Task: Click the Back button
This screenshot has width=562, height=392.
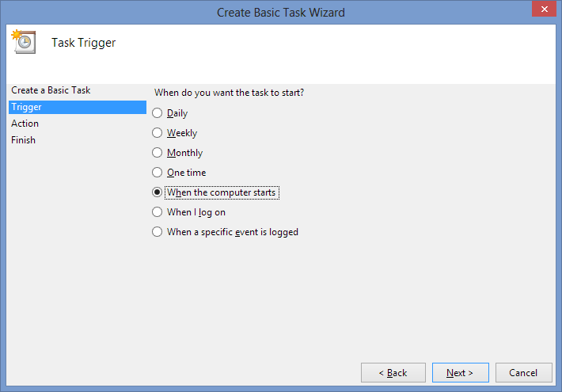Action: point(392,373)
